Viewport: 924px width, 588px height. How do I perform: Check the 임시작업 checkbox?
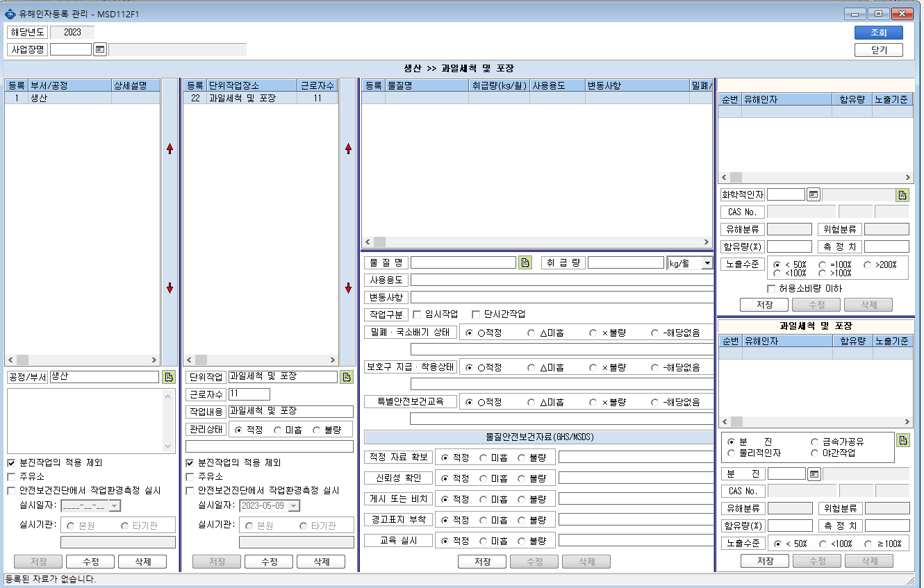point(417,314)
